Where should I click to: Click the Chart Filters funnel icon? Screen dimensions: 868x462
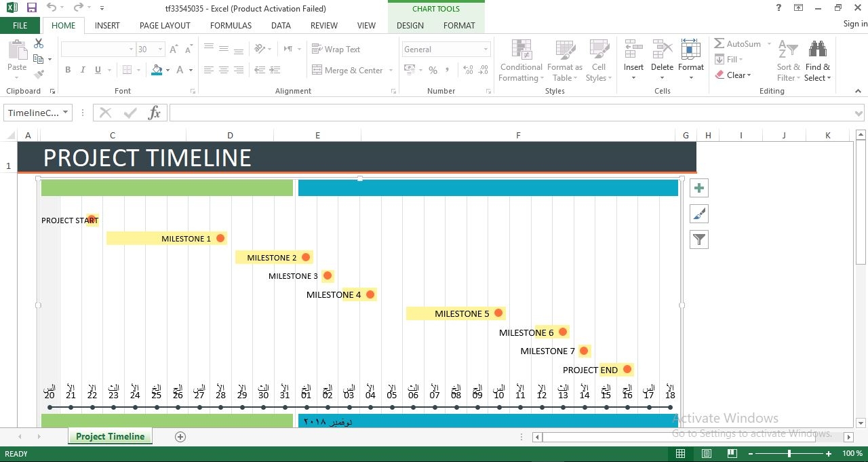[x=698, y=239]
